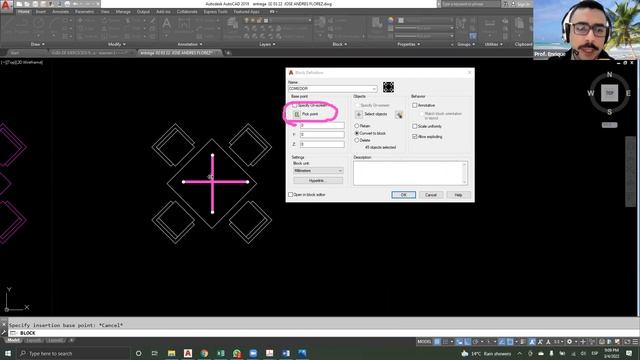
Task: Add a new drawing tab with plus
Action: pos(228,53)
